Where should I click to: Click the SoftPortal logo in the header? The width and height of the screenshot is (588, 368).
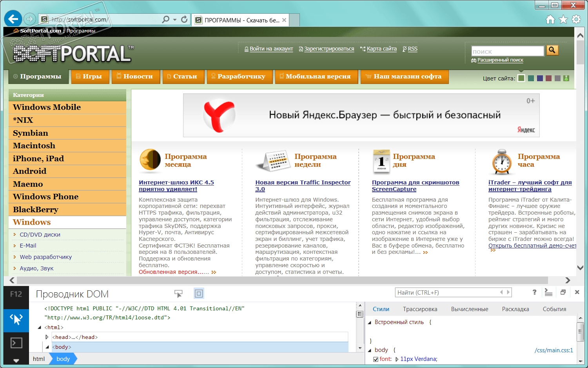(73, 54)
